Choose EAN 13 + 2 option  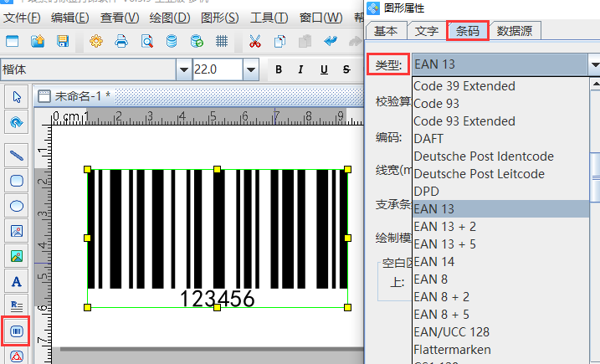pyautogui.click(x=500, y=227)
